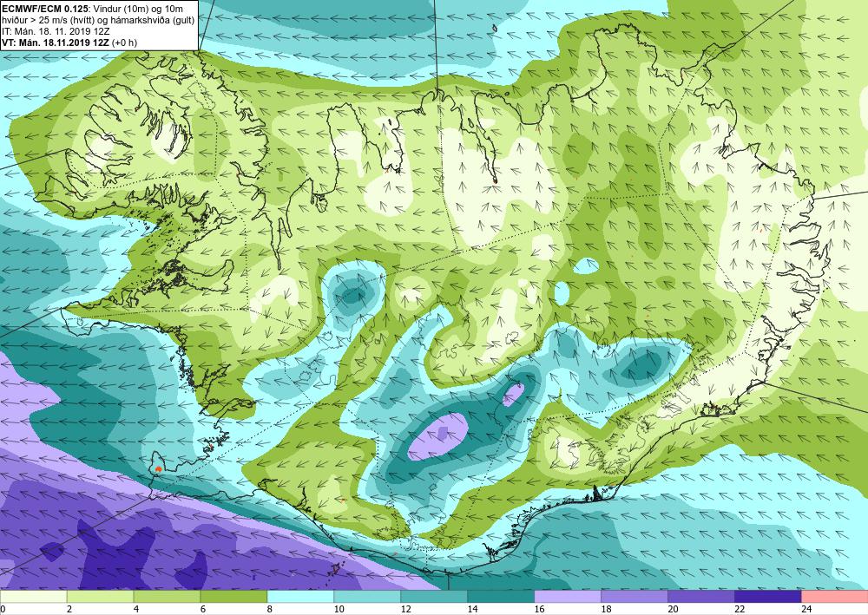868x615 pixels.
Task: Click the legend scale label '20'
Action: (x=673, y=609)
